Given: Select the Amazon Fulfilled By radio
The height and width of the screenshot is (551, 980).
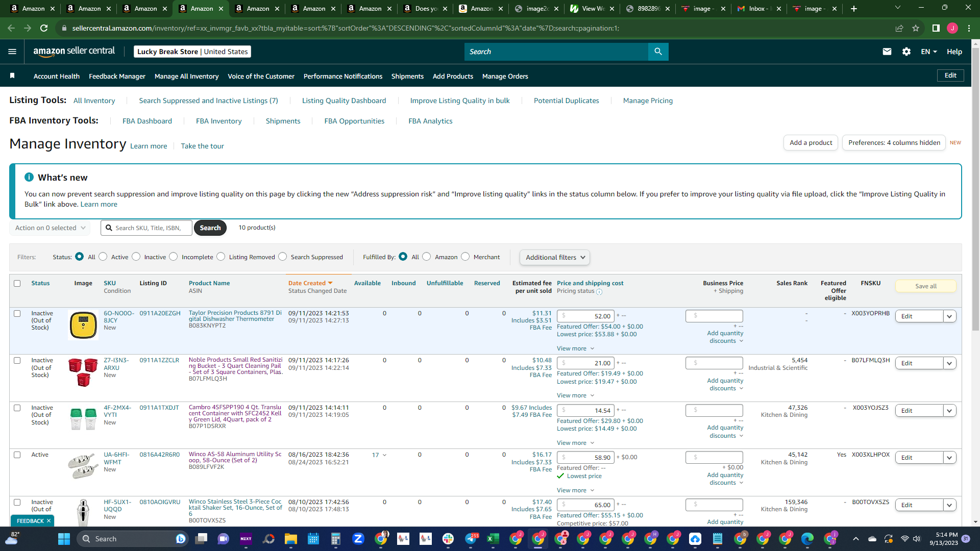Looking at the screenshot, I should click(427, 257).
